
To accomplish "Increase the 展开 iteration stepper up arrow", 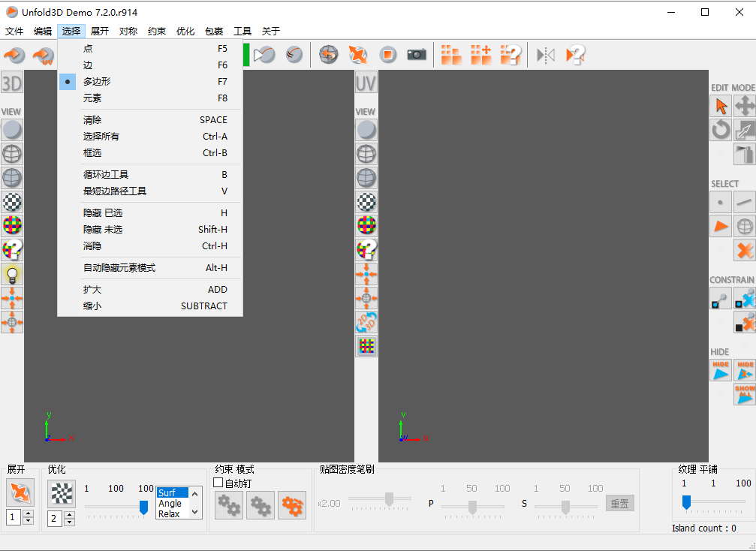I will (x=29, y=514).
